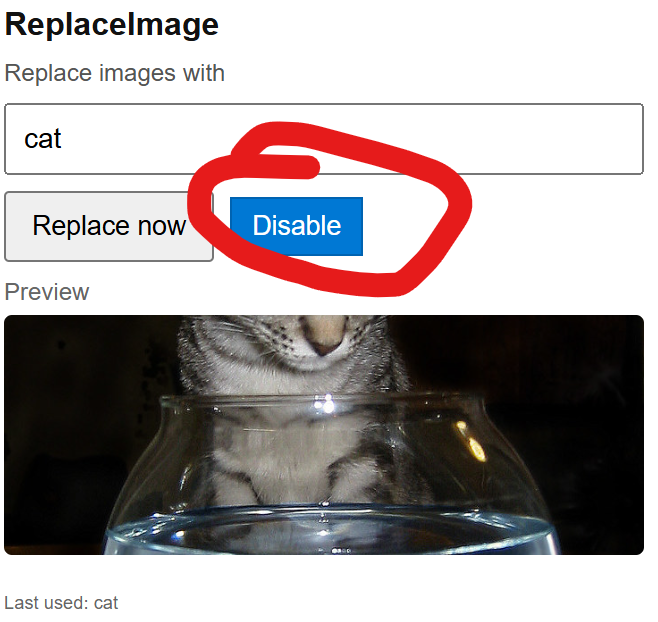Select the cat preview image
This screenshot has width=658, height=622.
pos(324,435)
